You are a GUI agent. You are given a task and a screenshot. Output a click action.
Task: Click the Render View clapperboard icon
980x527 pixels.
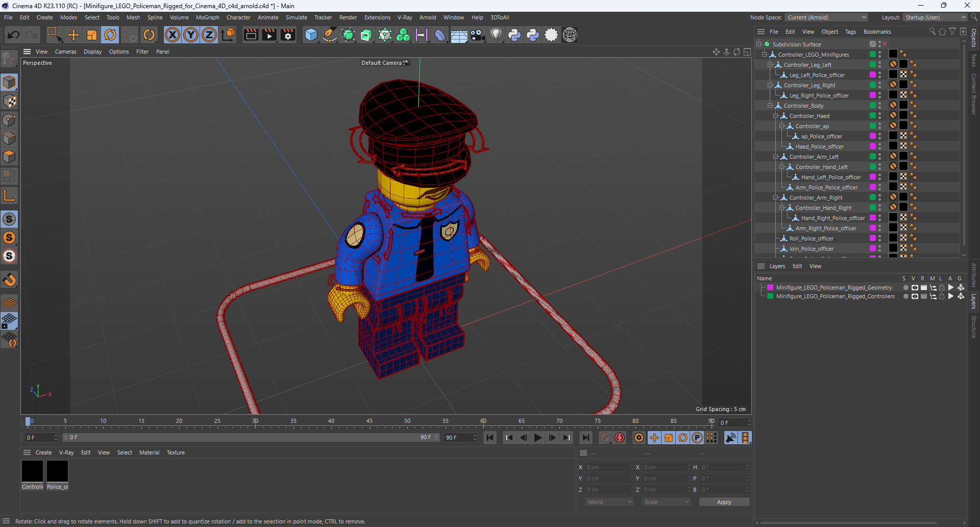251,35
